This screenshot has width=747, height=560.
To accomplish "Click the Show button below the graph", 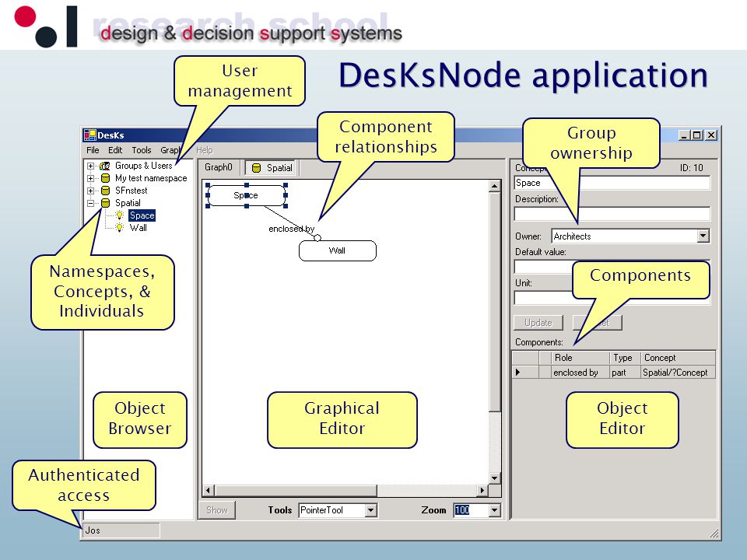I will 217,510.
